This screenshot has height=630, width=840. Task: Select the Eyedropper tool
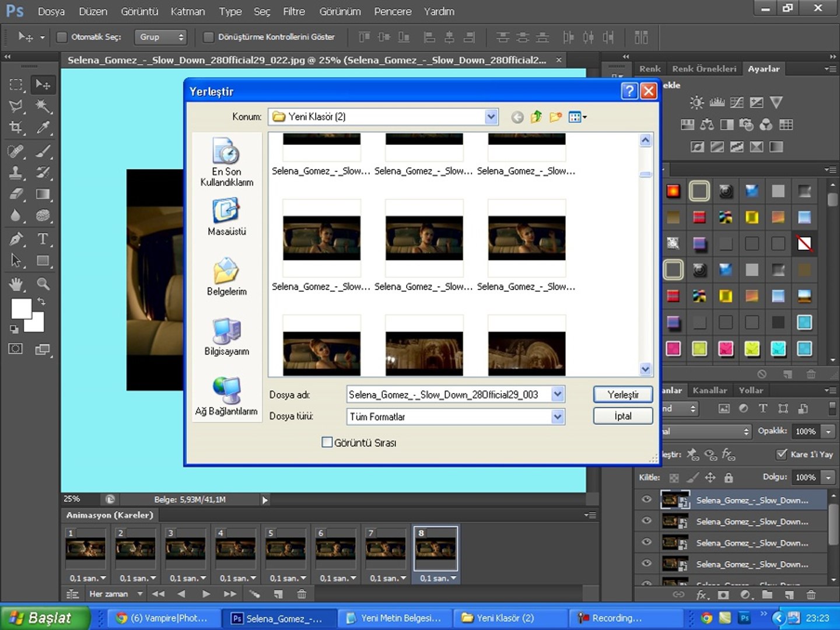(43, 128)
